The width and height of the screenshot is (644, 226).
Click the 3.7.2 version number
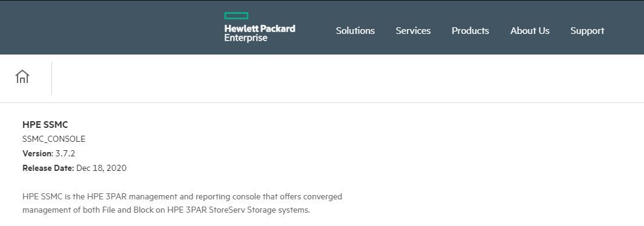click(65, 153)
